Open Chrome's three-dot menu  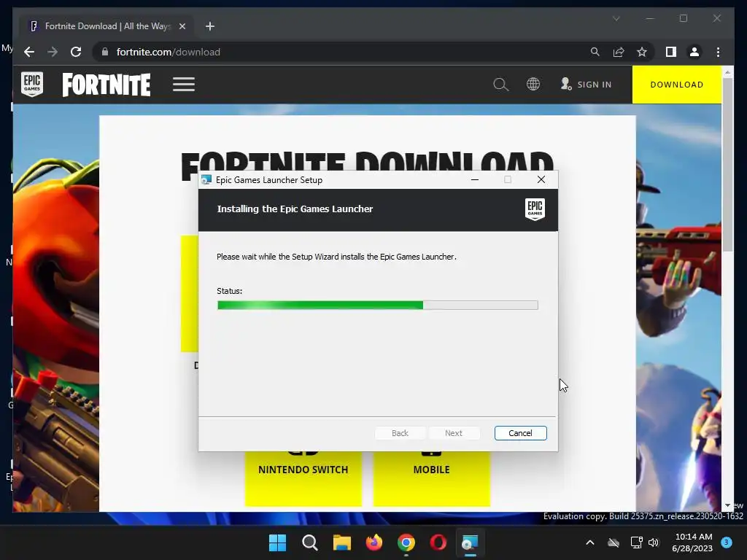click(x=718, y=52)
